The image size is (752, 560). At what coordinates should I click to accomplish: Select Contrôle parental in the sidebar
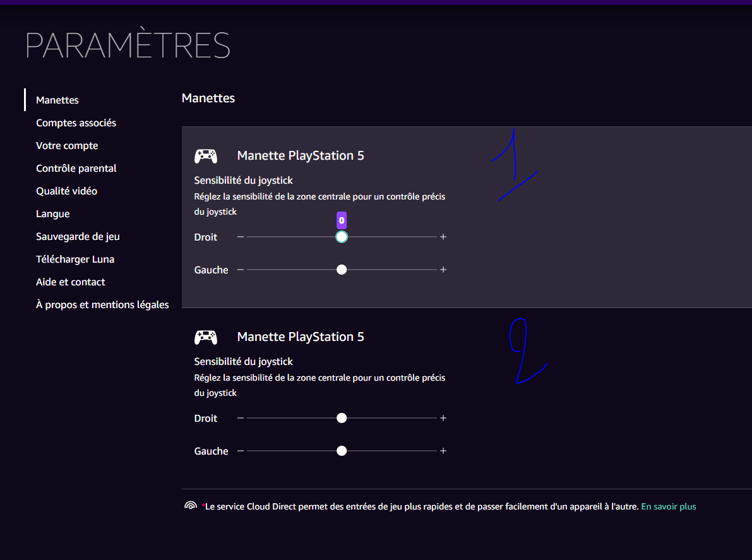[76, 169]
